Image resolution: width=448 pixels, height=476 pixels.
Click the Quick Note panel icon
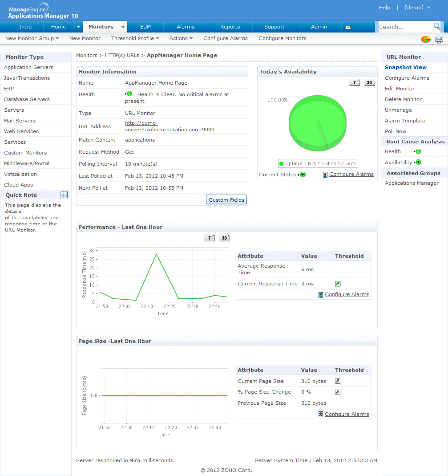click(64, 195)
